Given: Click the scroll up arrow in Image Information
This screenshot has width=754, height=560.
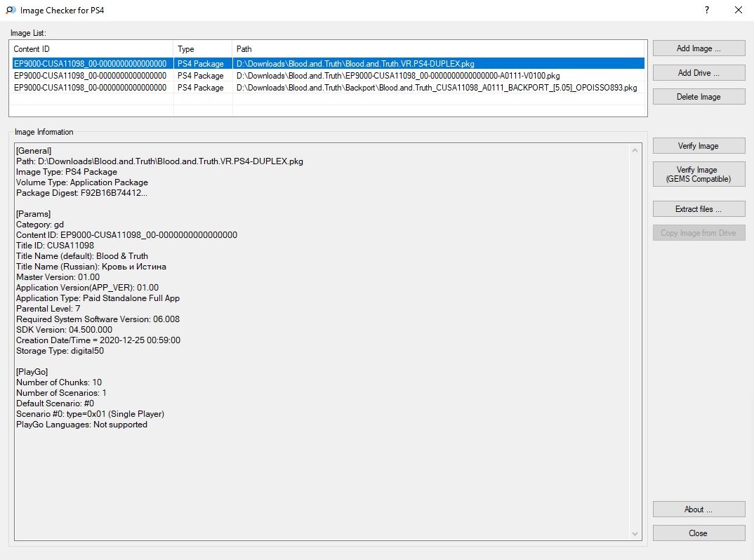Looking at the screenshot, I should pos(635,150).
